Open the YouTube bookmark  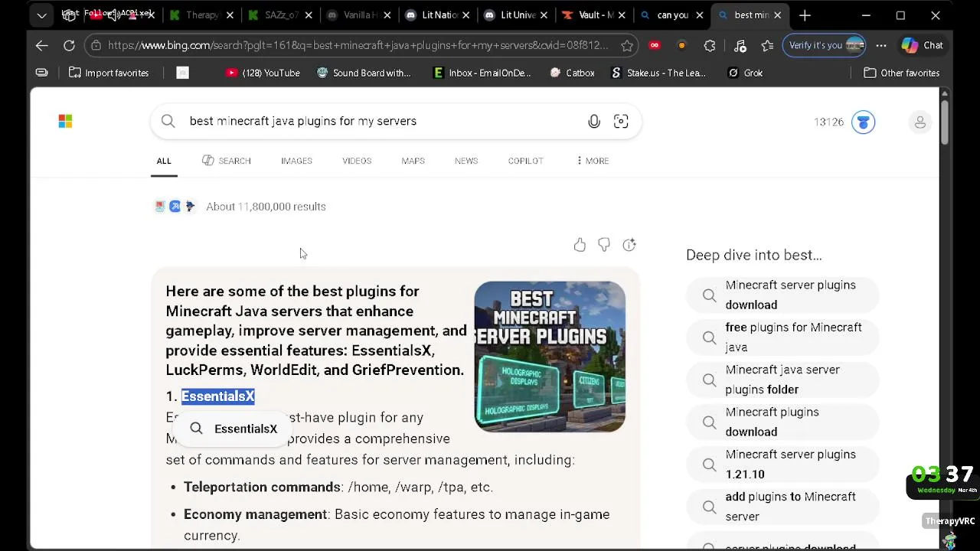coord(262,73)
